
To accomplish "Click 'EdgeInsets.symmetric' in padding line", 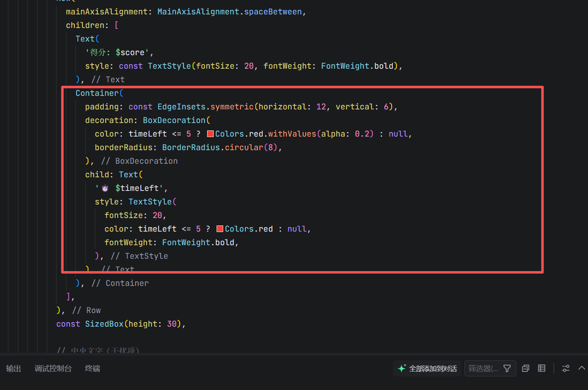I will 205,107.
